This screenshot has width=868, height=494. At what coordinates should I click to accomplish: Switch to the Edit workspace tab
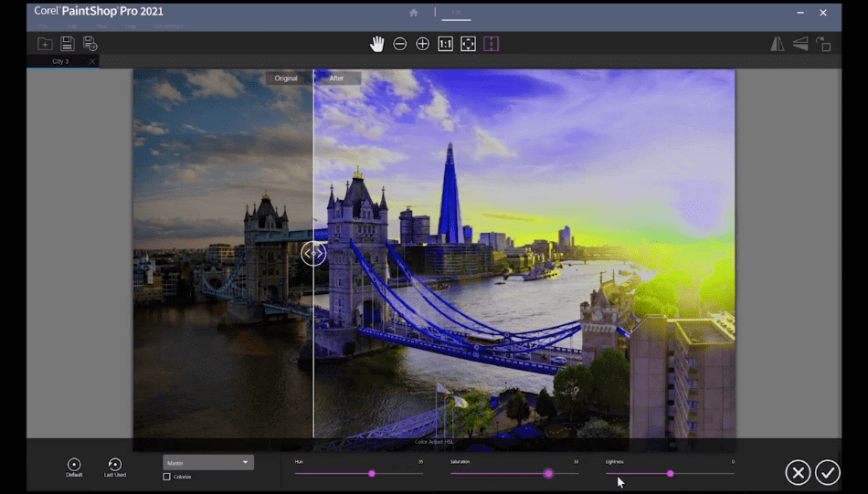[456, 12]
